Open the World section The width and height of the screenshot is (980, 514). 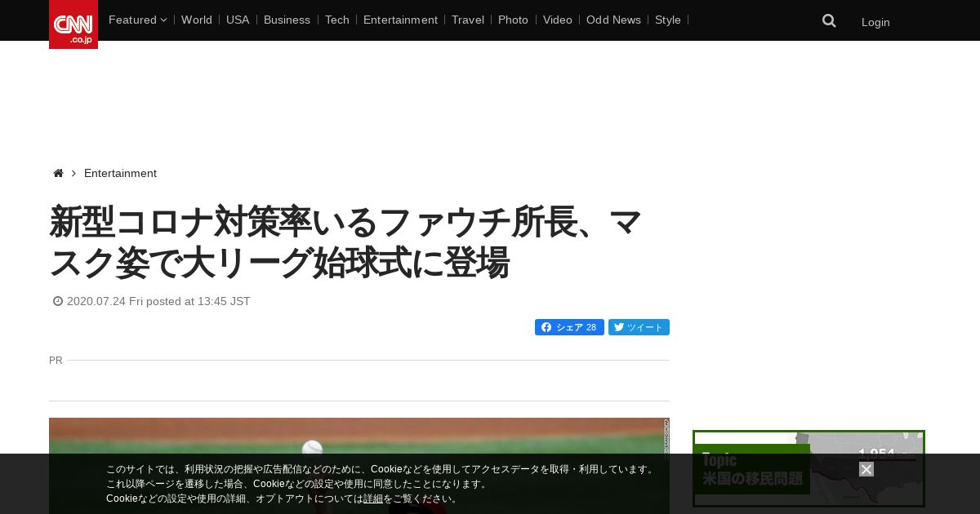[197, 20]
